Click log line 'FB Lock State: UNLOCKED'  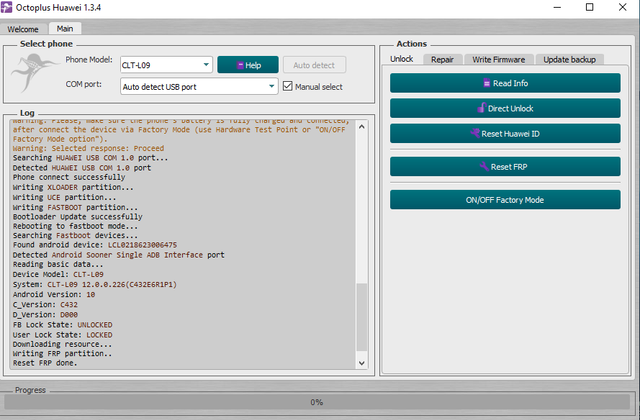(x=62, y=325)
